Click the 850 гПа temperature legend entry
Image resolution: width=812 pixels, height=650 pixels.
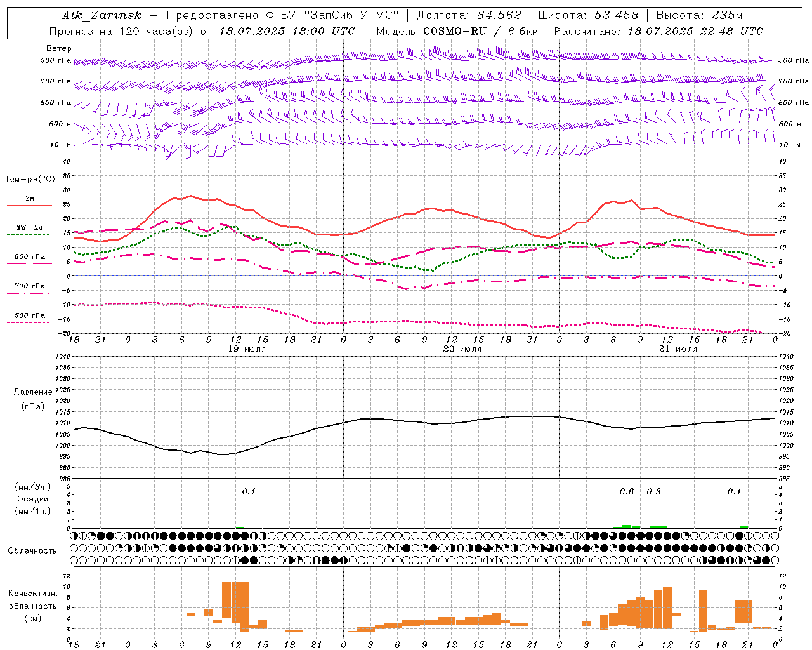tap(29, 260)
